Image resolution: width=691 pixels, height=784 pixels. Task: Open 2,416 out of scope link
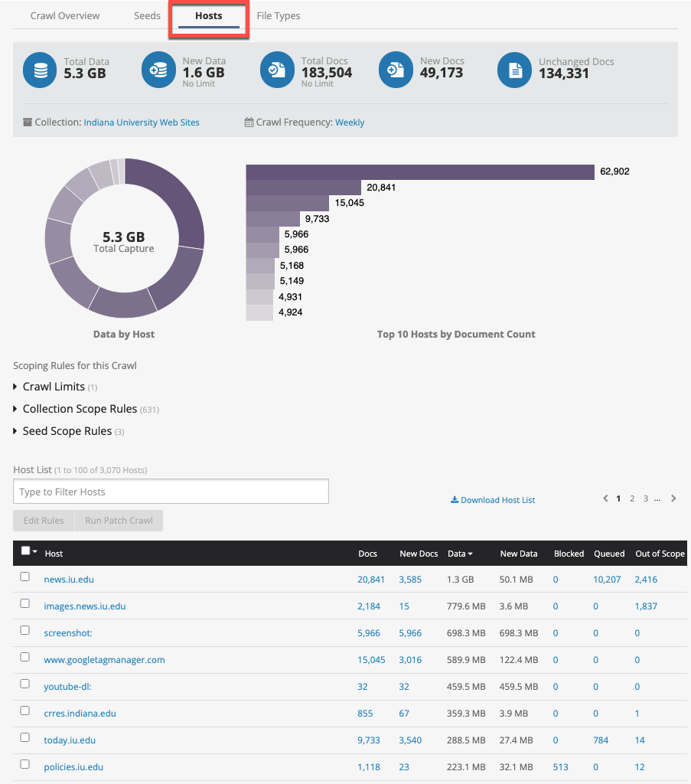(x=646, y=579)
